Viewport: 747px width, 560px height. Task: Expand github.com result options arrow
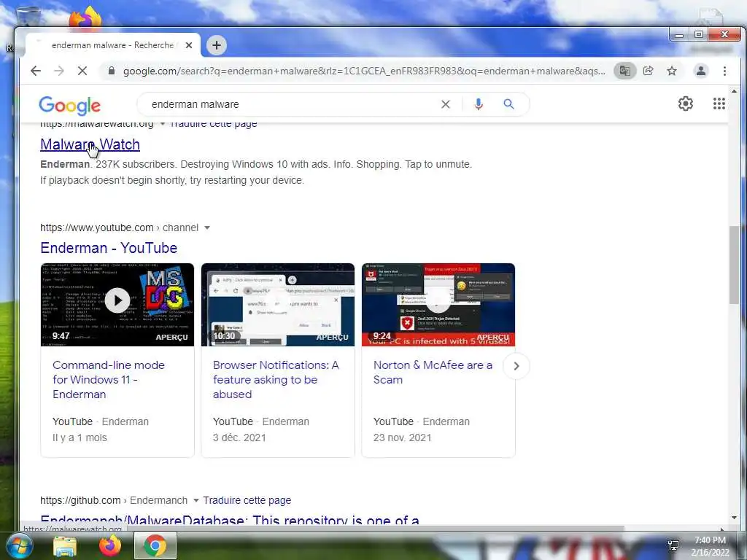196,500
